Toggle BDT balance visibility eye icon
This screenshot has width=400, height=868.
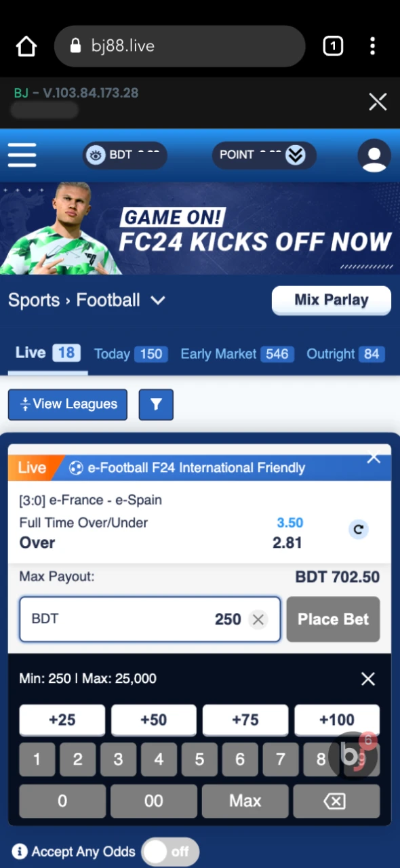tap(96, 155)
